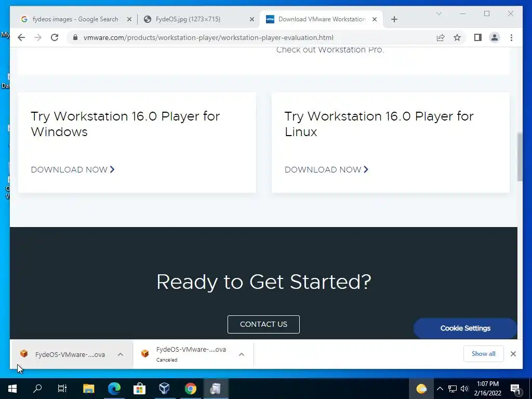Viewport: 532px width, 399px height.
Task: Open a new browser tab
Action: 394,19
